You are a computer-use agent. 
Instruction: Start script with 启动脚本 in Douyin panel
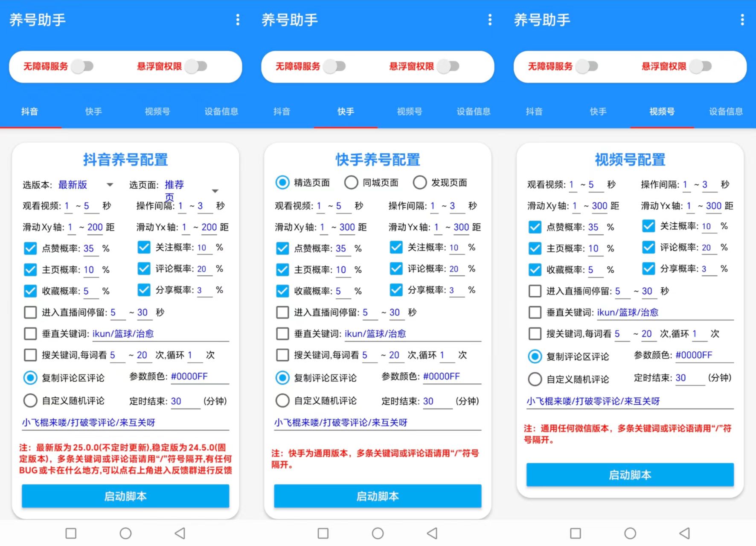coord(125,496)
